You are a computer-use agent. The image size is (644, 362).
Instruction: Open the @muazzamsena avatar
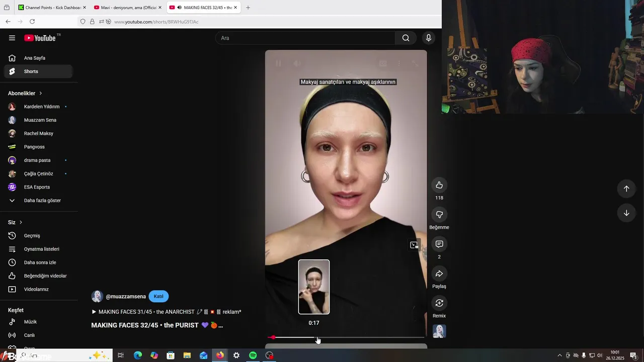point(97,296)
